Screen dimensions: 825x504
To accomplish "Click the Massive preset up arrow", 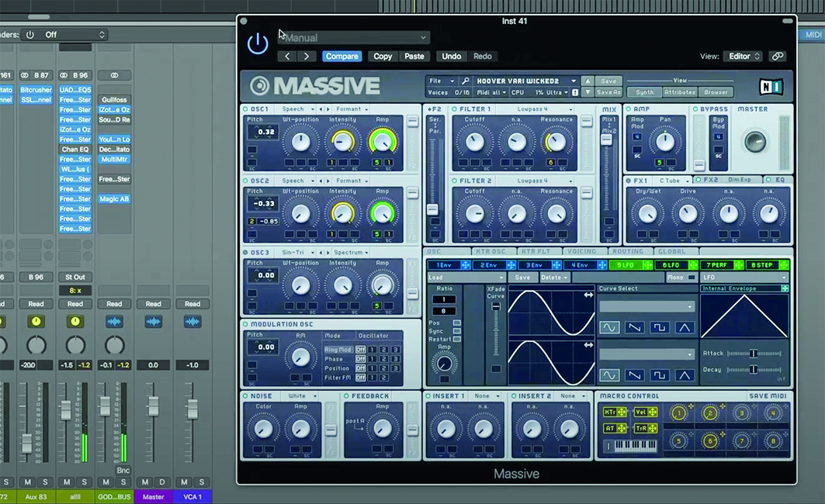I will [588, 81].
